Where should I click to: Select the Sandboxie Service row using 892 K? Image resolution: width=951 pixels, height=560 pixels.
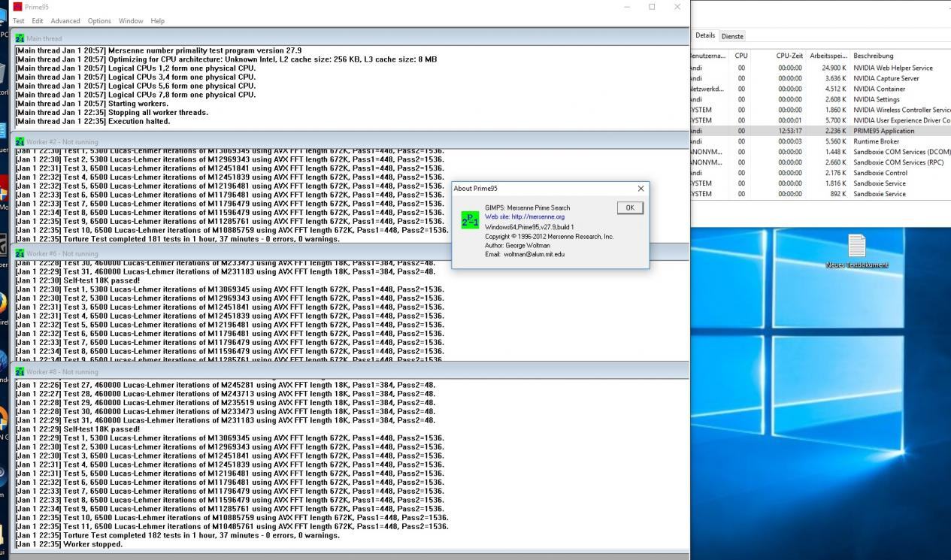pyautogui.click(x=820, y=194)
